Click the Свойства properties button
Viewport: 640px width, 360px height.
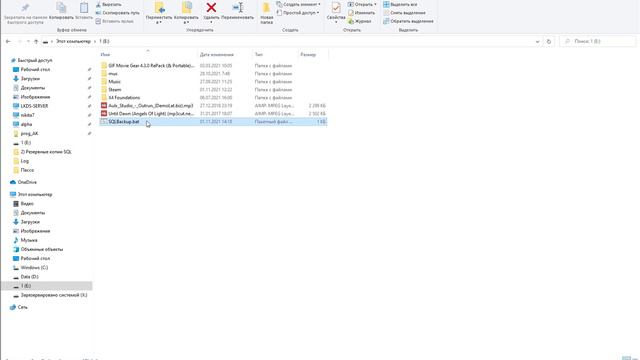(x=336, y=12)
